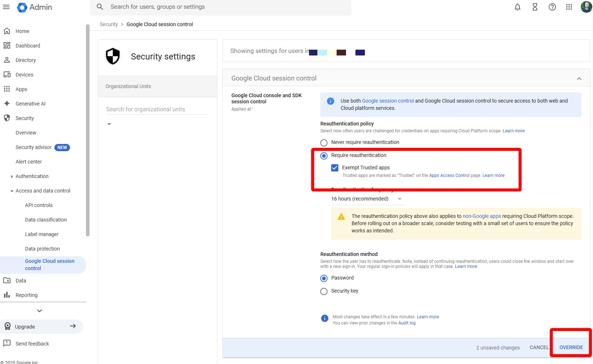Open the hourglass tasks icon
The image size is (593, 364).
(535, 7)
